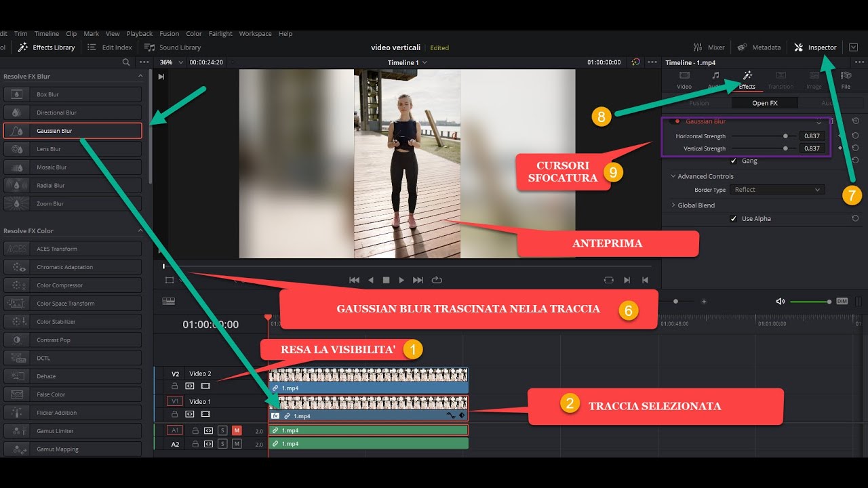868x488 pixels.
Task: Select the Open FX sub-tab
Action: click(x=765, y=103)
